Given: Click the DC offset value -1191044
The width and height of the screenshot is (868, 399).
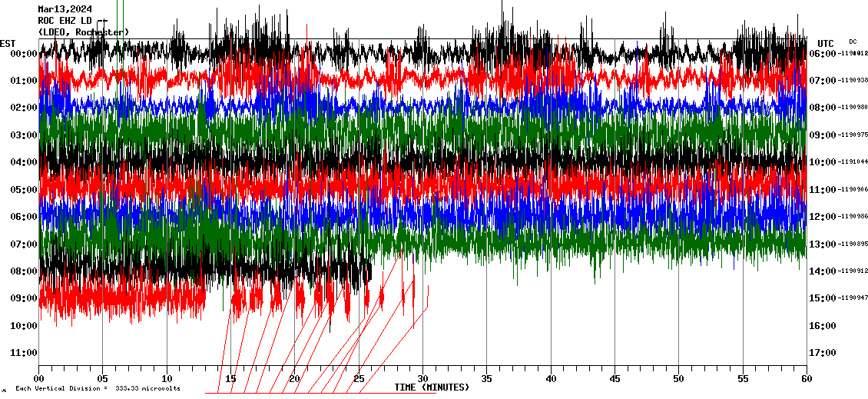Looking at the screenshot, I should (854, 162).
